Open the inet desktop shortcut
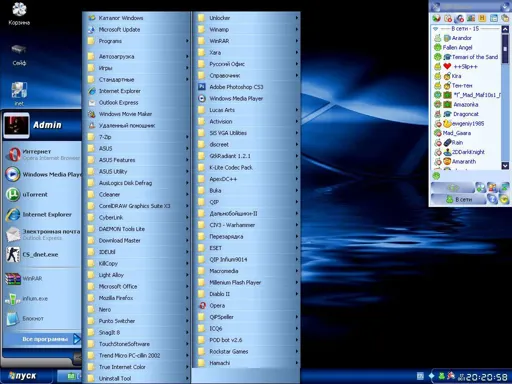The height and width of the screenshot is (384, 512). click(19, 94)
